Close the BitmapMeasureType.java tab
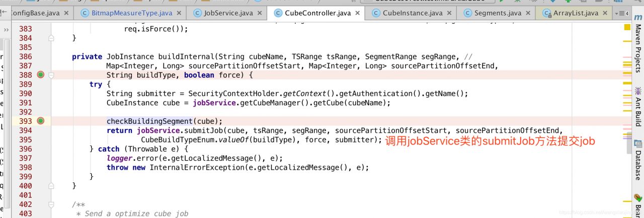Viewport: 644px width, 218px height. (179, 14)
